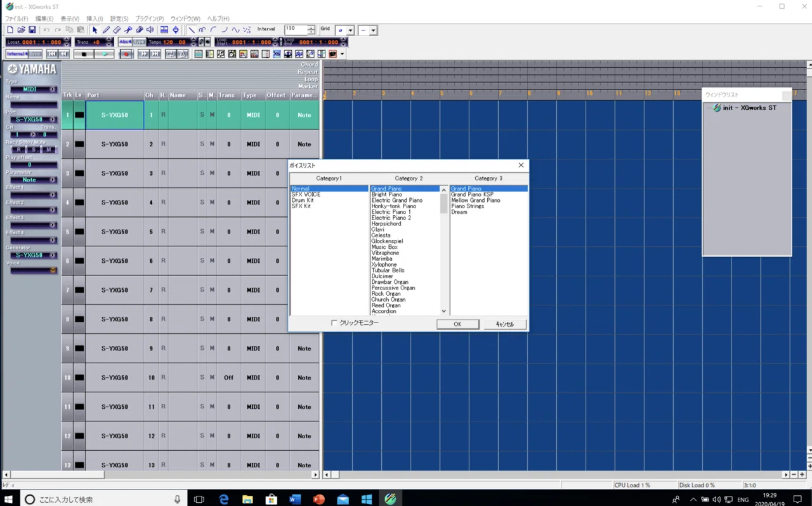Select the arrow pointer tool

tap(95, 30)
